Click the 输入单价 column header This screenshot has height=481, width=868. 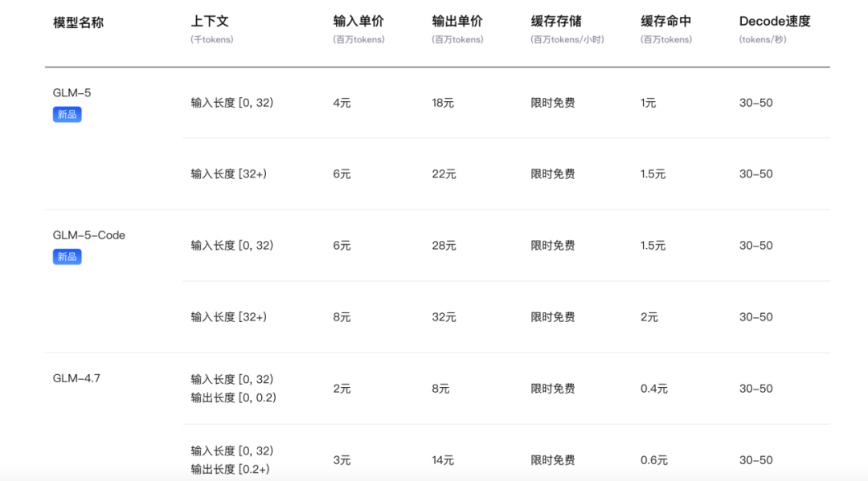(358, 22)
